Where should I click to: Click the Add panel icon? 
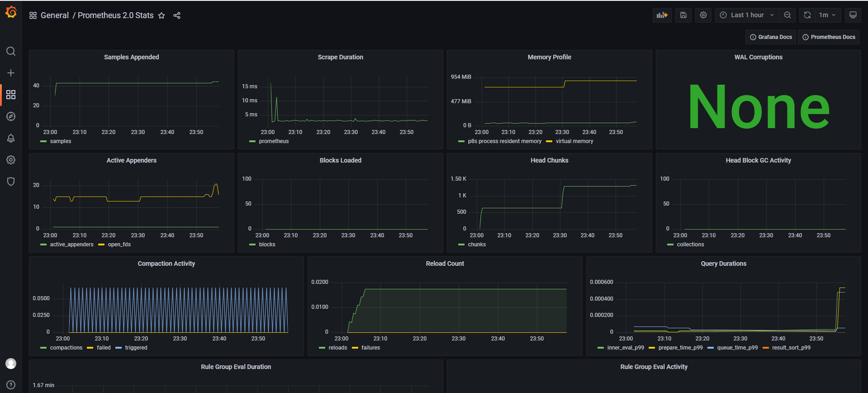(662, 15)
